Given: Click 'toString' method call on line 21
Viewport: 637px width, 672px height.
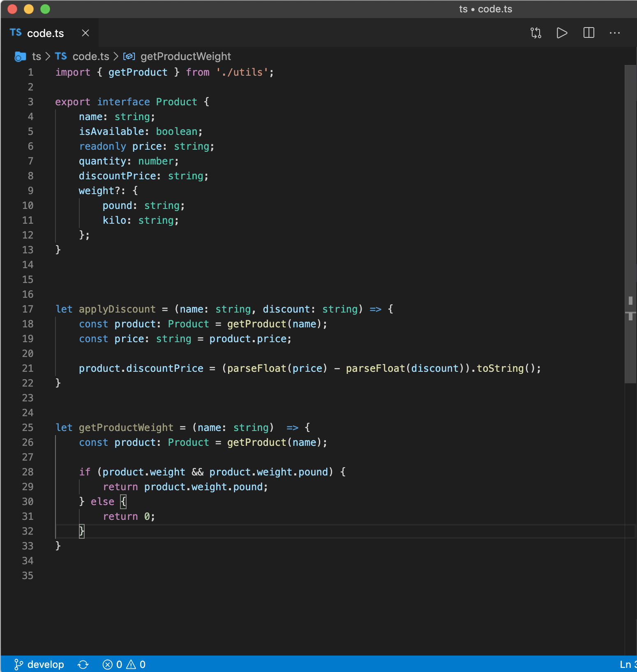Looking at the screenshot, I should point(500,368).
